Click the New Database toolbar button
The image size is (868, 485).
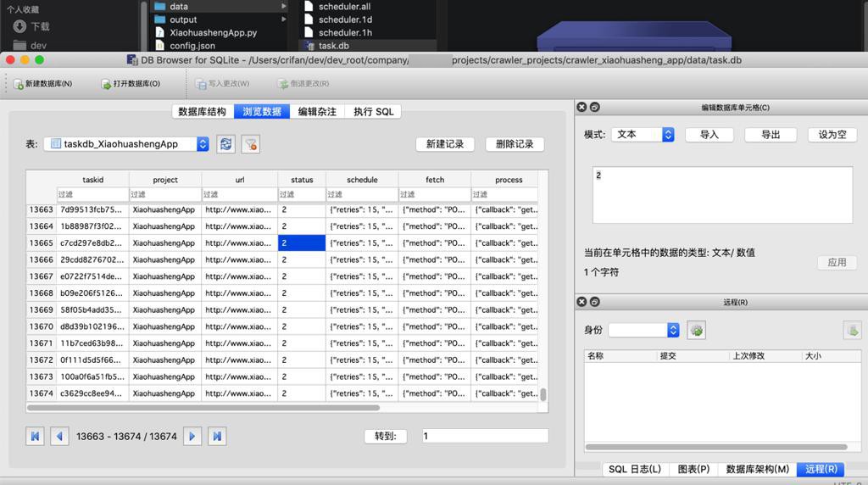(x=43, y=84)
